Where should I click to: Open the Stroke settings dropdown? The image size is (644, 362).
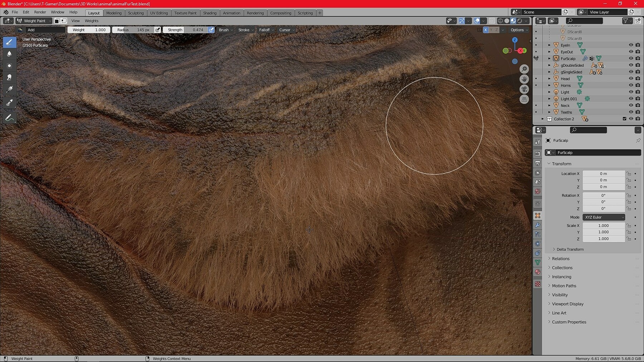[246, 30]
